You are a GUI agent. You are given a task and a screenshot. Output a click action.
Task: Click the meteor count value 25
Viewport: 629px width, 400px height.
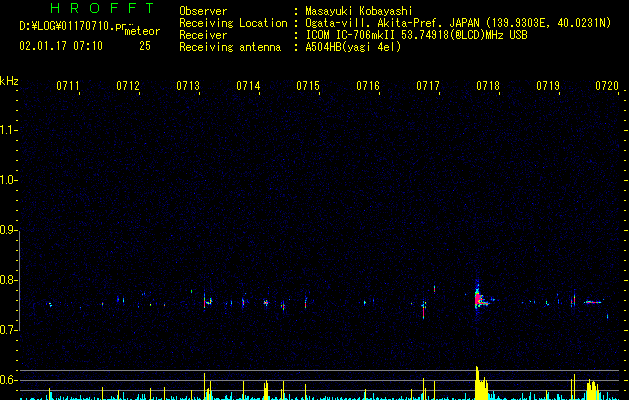click(145, 46)
